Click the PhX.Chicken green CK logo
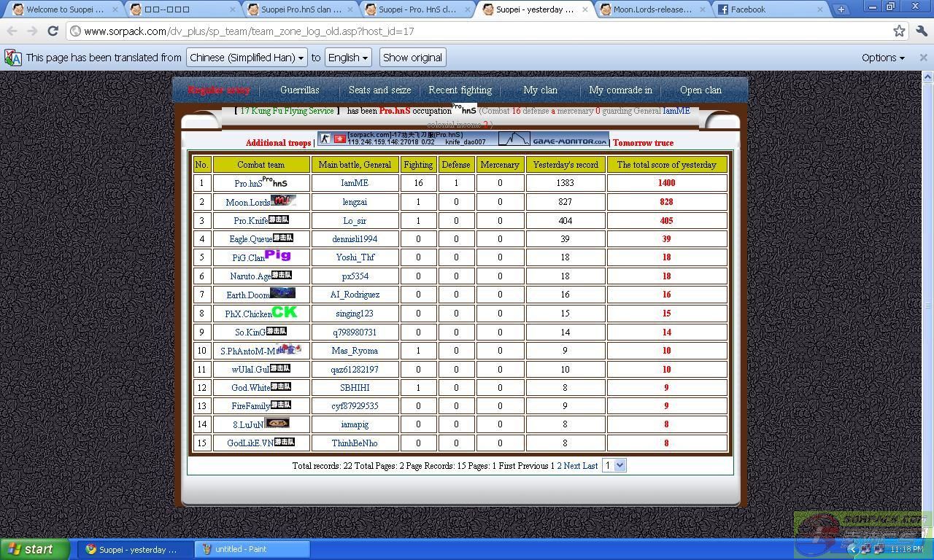Screen dimensions: 934x560 [x=285, y=312]
